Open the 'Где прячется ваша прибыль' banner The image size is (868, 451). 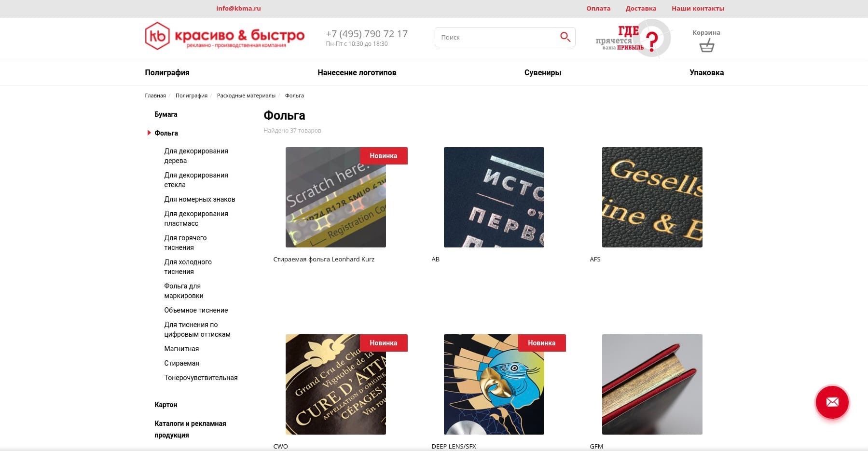(633, 38)
